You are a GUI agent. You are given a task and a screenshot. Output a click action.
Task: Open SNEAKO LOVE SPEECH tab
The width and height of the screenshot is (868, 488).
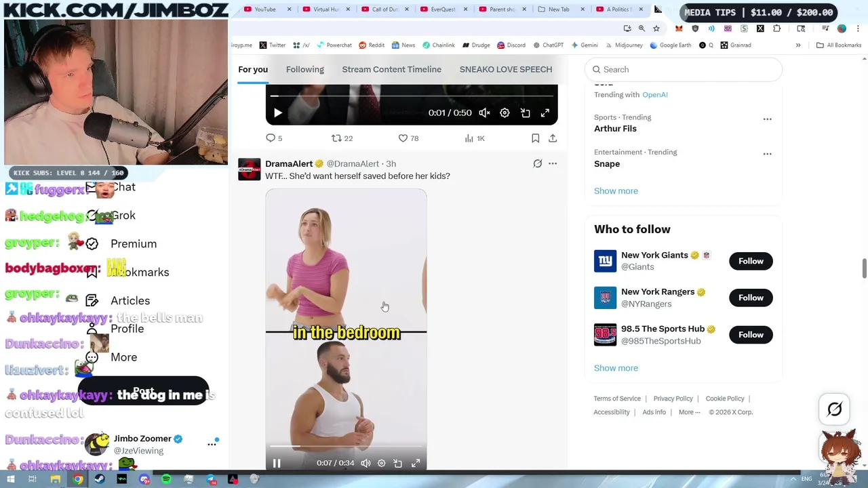pos(506,69)
